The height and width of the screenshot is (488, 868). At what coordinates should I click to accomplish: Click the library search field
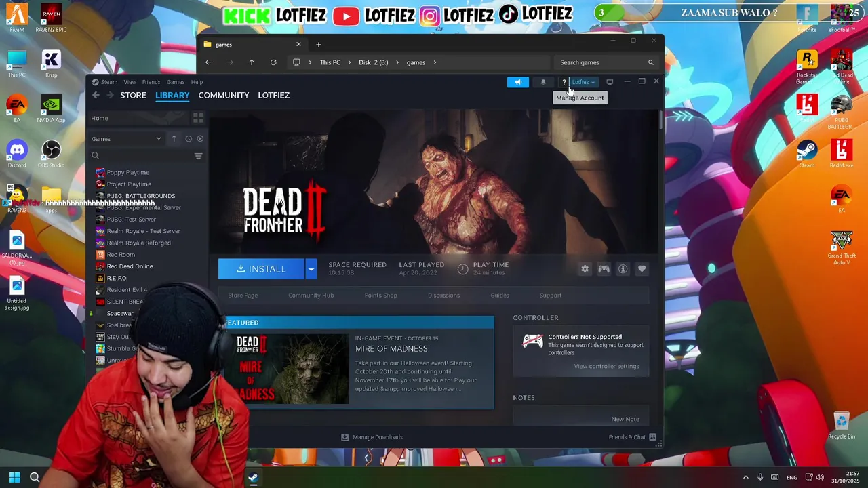(141, 156)
